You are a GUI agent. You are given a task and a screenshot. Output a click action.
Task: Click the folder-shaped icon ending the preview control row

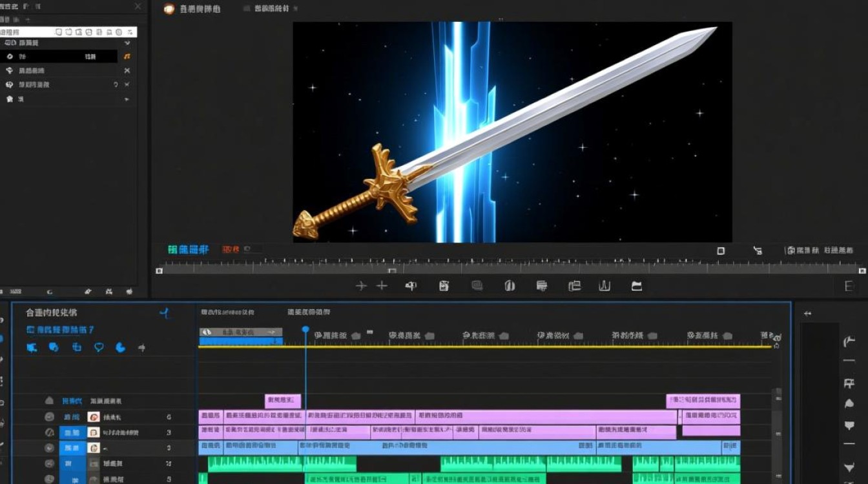point(637,286)
